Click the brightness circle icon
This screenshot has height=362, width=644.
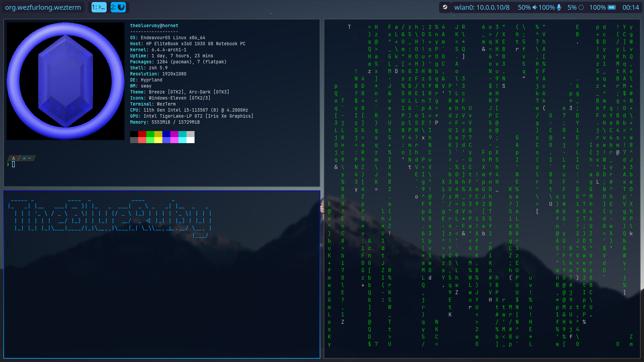581,7
